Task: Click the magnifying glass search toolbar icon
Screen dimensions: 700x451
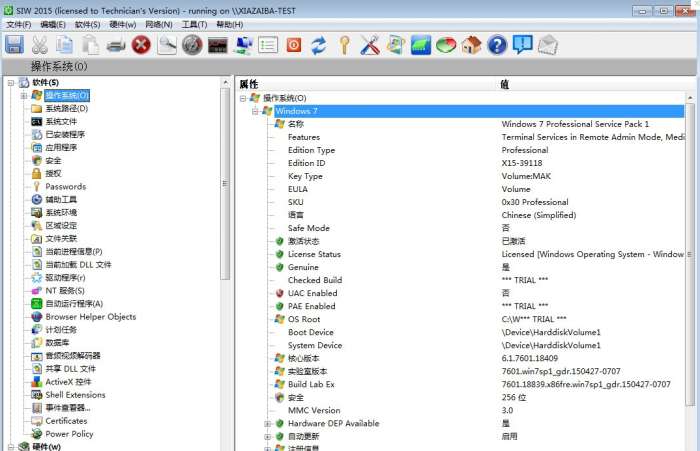Action: click(x=167, y=45)
